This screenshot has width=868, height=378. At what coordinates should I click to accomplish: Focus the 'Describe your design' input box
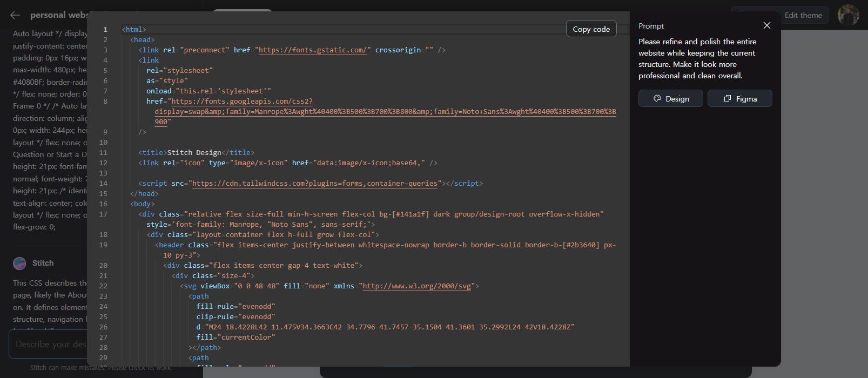pos(50,344)
